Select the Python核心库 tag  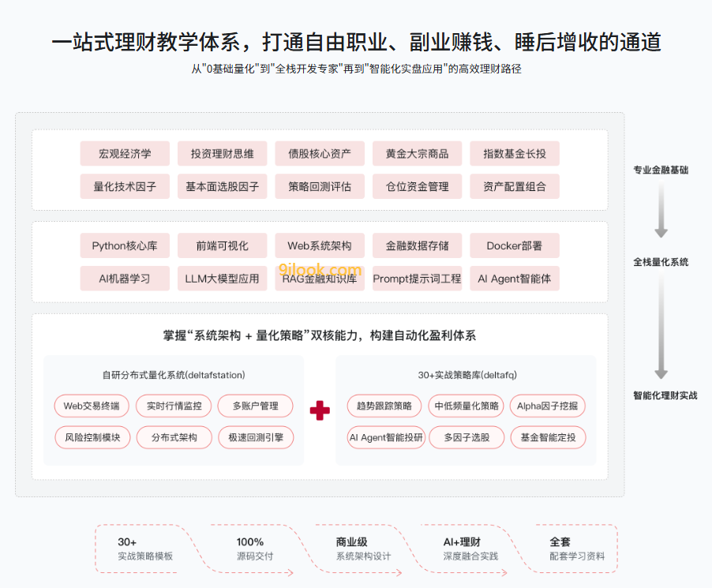point(125,245)
